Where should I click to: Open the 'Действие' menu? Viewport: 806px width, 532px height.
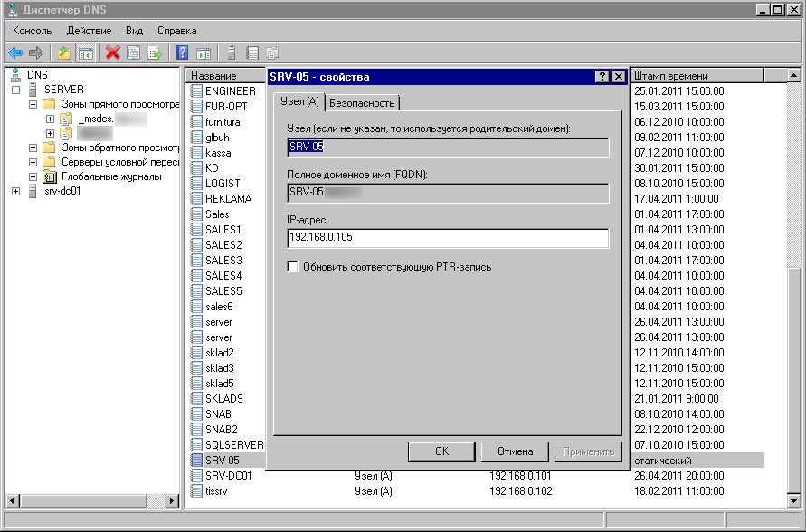[x=89, y=31]
